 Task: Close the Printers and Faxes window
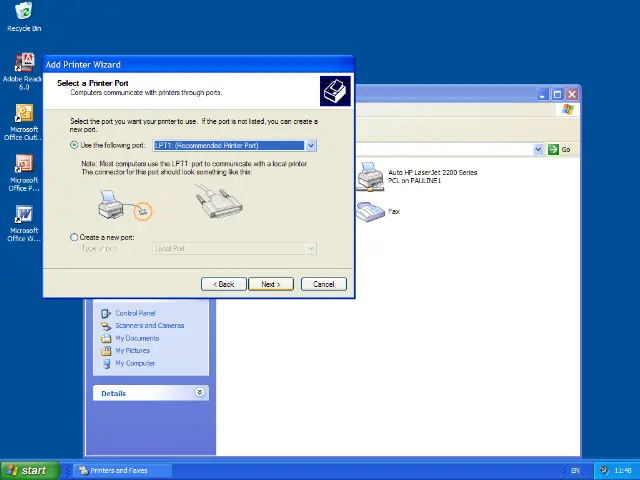572,95
